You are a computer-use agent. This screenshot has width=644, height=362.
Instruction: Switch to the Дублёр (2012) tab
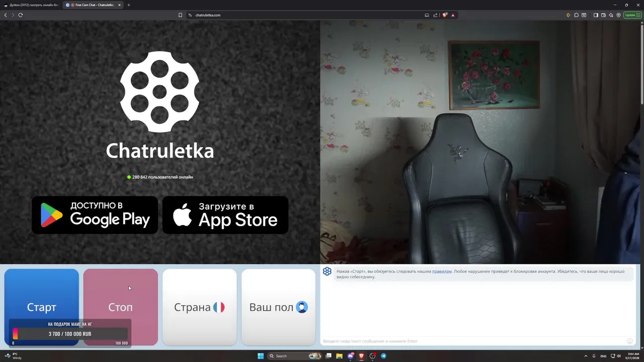(x=31, y=5)
